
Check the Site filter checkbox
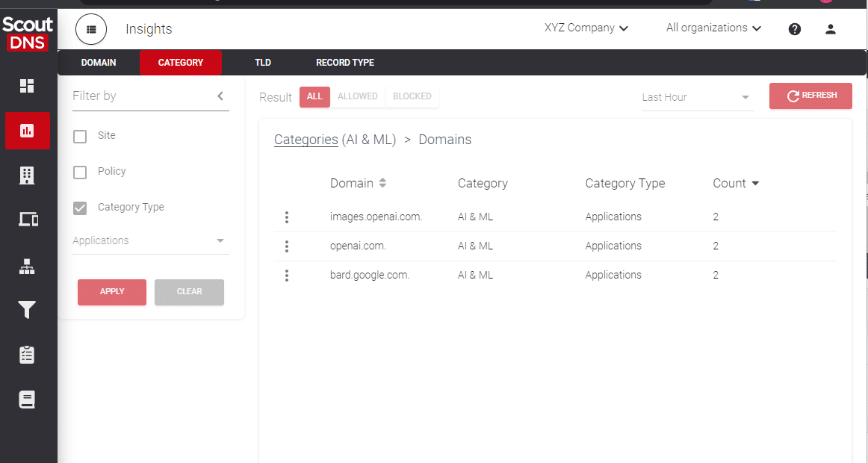coord(80,136)
